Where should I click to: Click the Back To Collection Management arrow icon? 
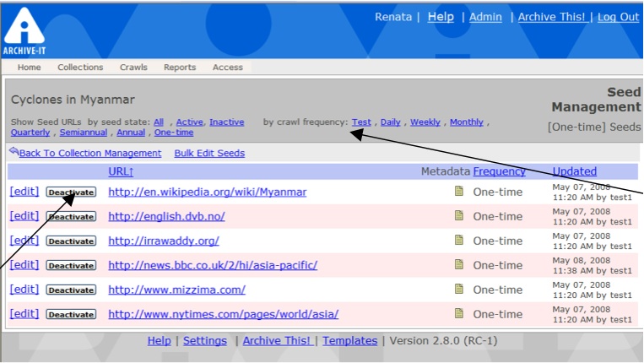[14, 152]
